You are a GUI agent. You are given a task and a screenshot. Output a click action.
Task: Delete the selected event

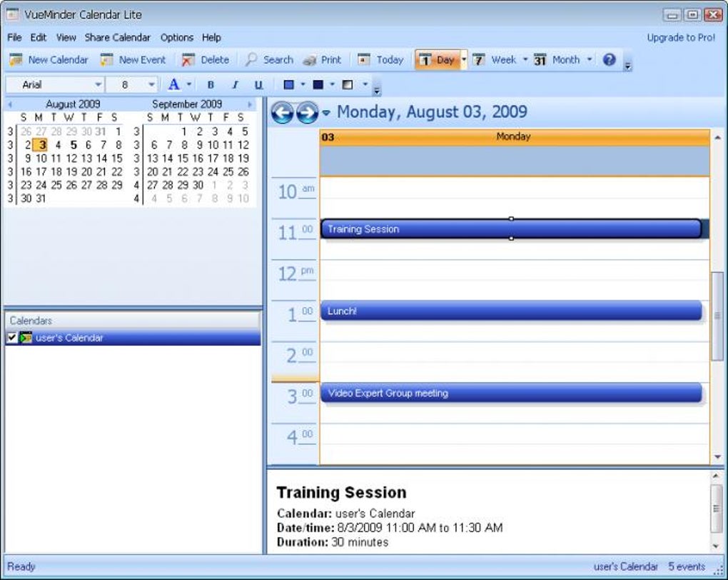tap(206, 60)
